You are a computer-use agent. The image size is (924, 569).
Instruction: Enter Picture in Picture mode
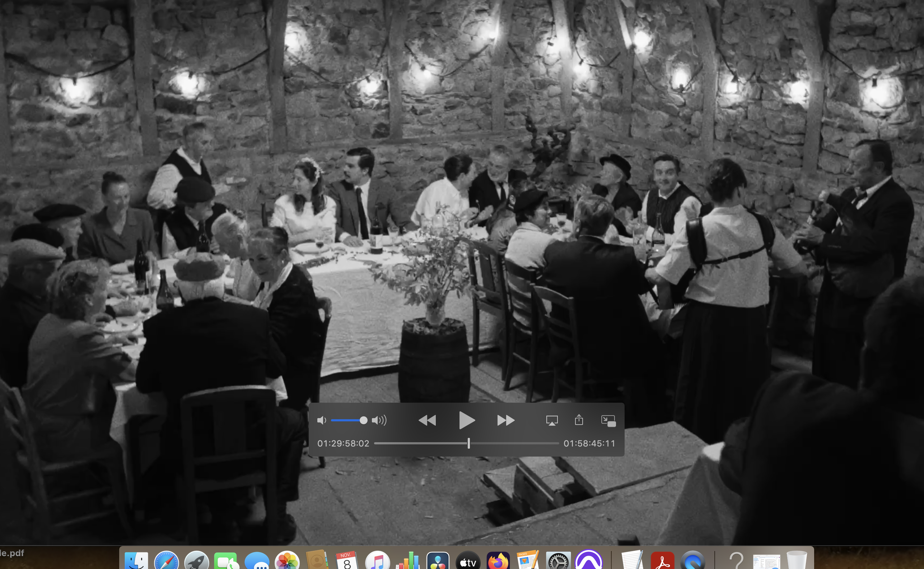pyautogui.click(x=608, y=420)
